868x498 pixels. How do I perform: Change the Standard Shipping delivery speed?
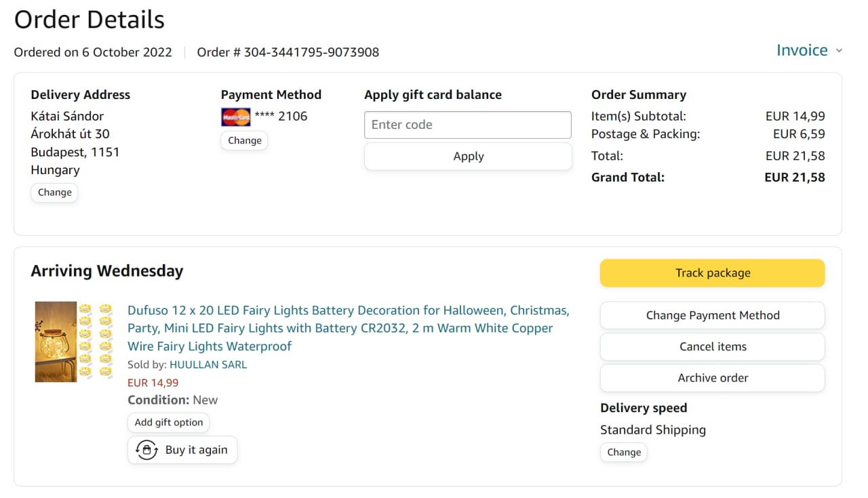(623, 452)
